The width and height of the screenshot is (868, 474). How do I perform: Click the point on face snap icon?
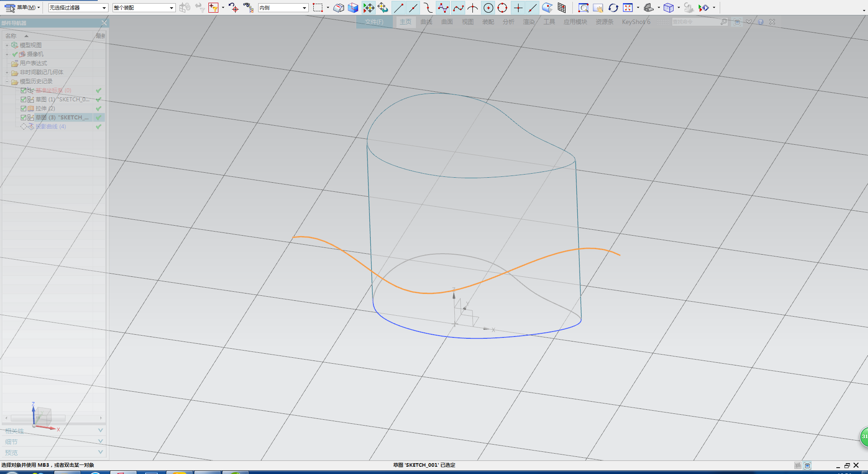(547, 8)
